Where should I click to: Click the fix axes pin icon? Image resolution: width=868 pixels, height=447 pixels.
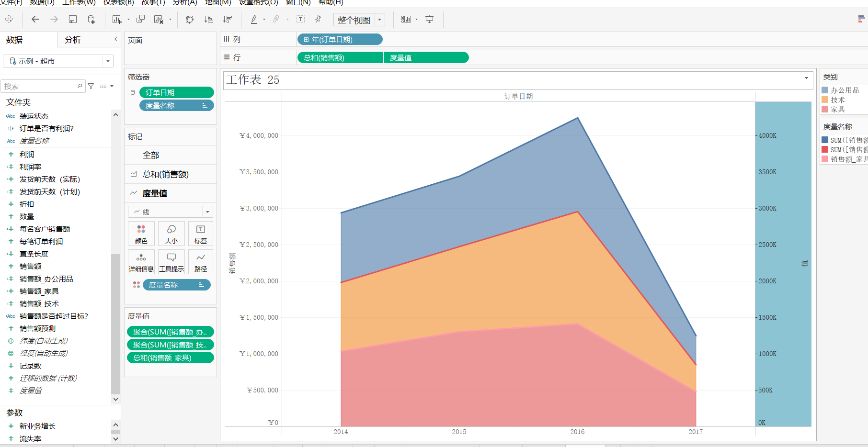click(x=318, y=19)
